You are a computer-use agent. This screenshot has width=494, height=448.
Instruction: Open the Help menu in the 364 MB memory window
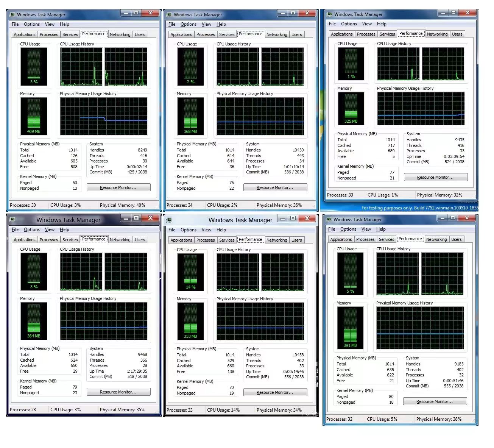(64, 229)
